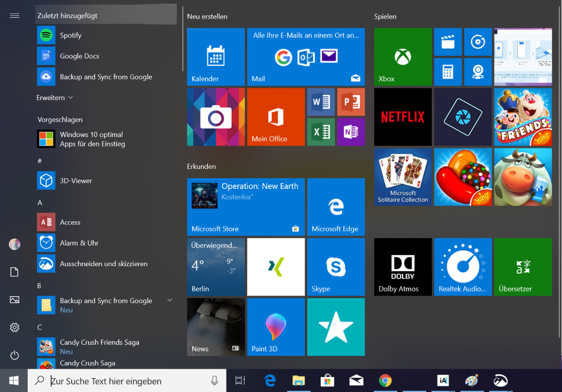The width and height of the screenshot is (562, 392).
Task: Click the Erkunden group header
Action: click(201, 166)
